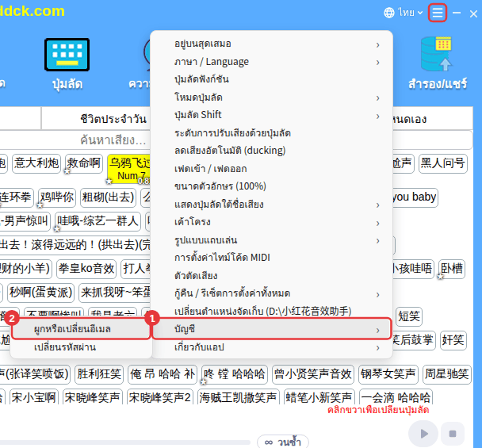Expand the อยู่บนสุดเสมอ submenu

click(271, 44)
